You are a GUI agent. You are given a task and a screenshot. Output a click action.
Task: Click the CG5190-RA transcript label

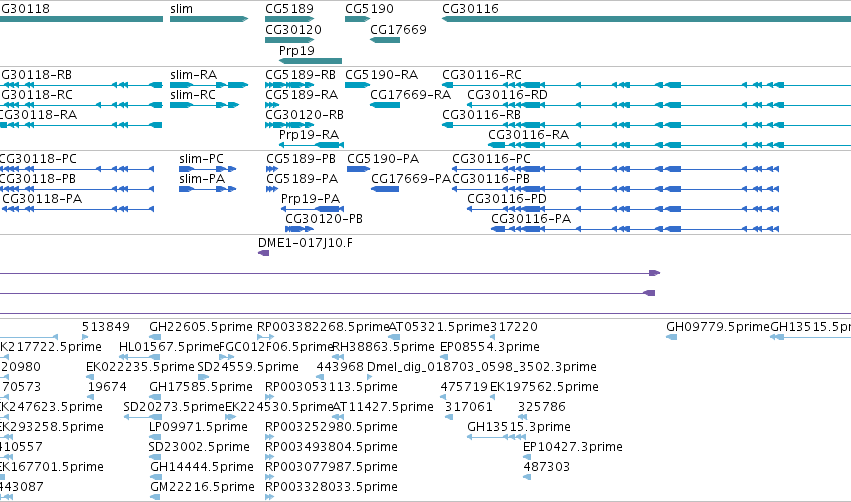(382, 75)
